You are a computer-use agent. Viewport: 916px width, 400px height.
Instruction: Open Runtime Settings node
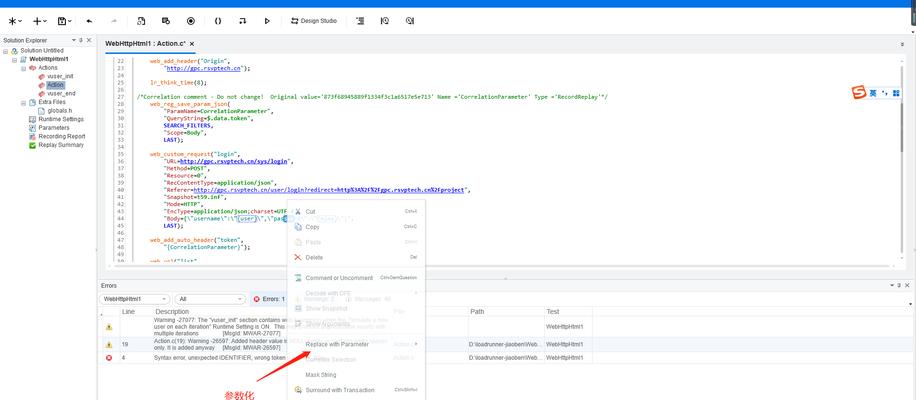coord(61,119)
